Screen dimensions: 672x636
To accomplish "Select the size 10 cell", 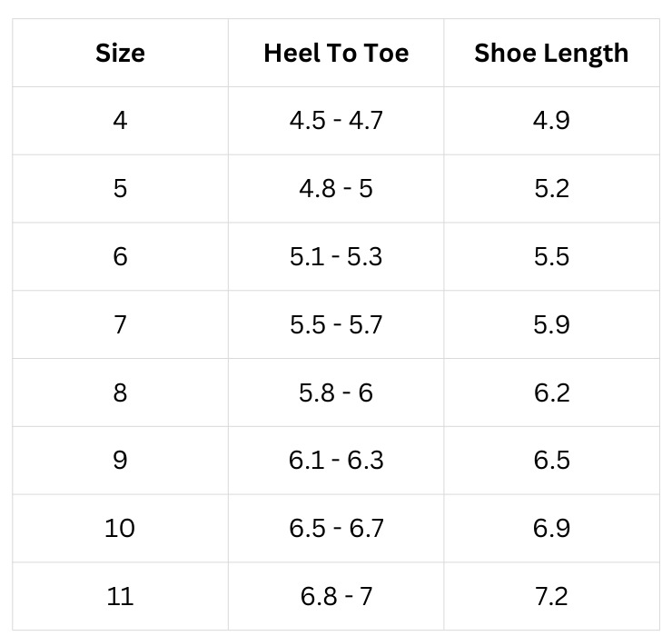I will click(x=120, y=528).
